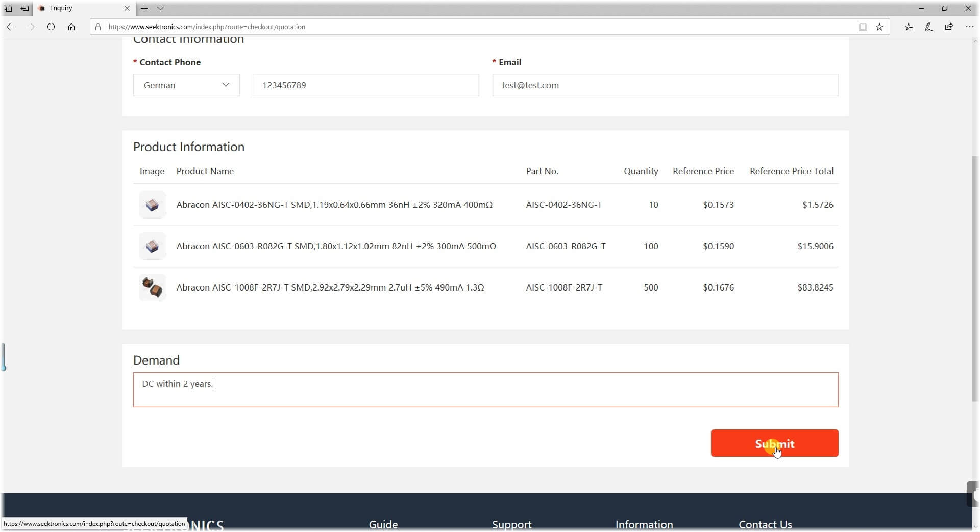The width and height of the screenshot is (980, 532).
Task: Click quantity value 100
Action: tap(651, 246)
